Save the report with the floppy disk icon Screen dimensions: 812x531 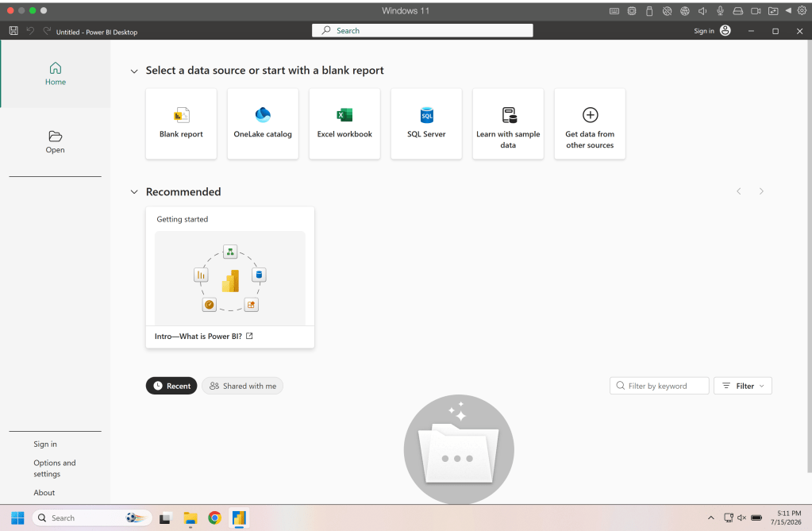pos(13,31)
